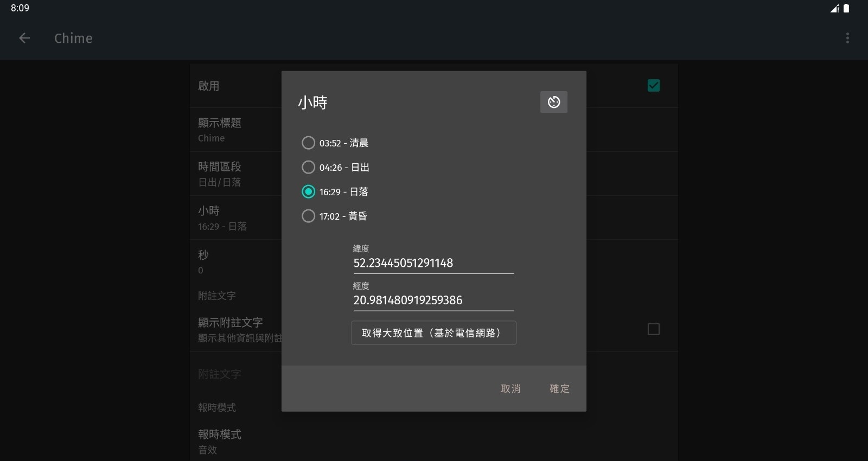This screenshot has width=868, height=461.
Task: Toggle the 顯示附註文字 checkbox
Action: coord(654,329)
